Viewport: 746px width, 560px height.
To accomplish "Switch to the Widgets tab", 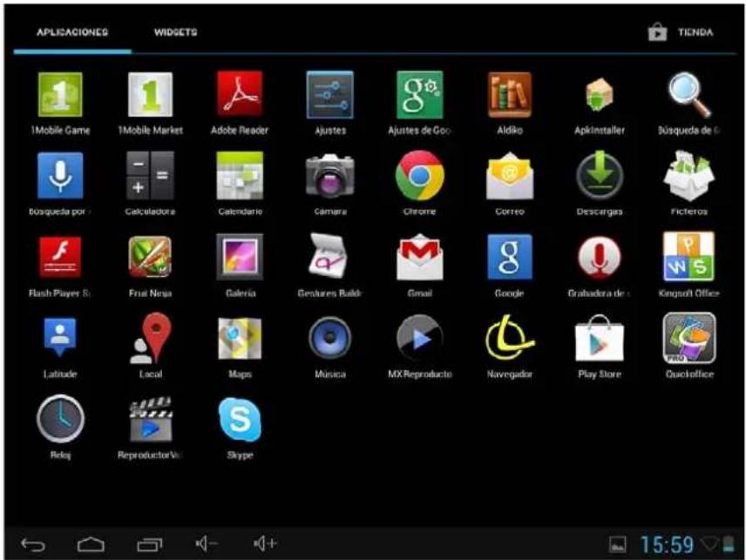I will tap(175, 32).
